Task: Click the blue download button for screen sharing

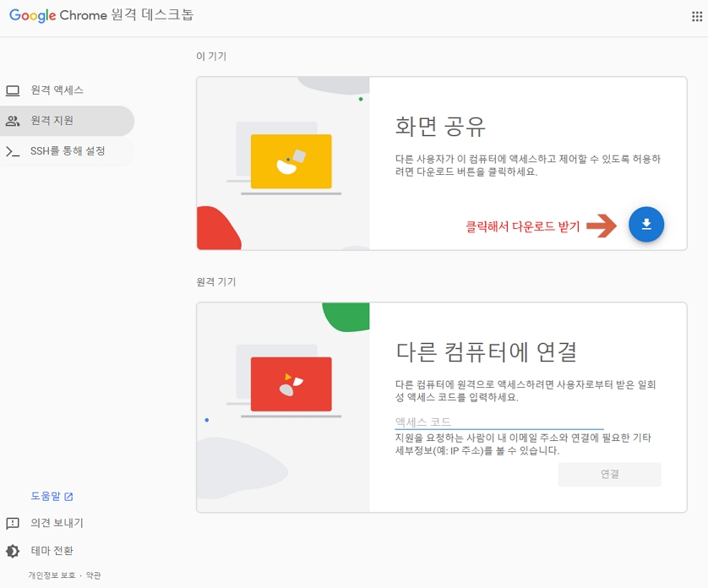Action: [646, 225]
